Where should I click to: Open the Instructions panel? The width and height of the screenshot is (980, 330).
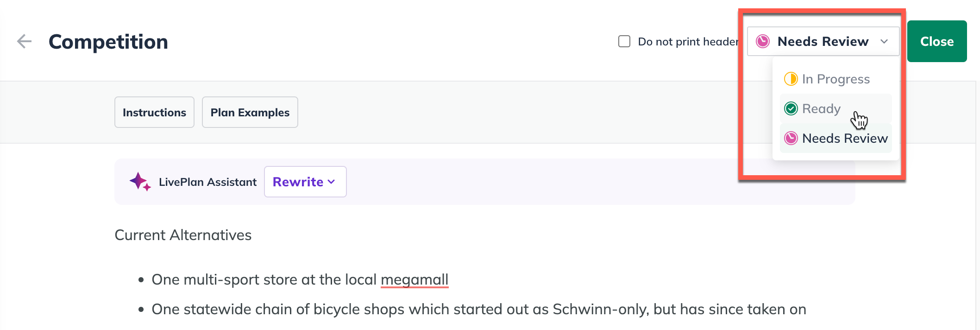click(154, 112)
